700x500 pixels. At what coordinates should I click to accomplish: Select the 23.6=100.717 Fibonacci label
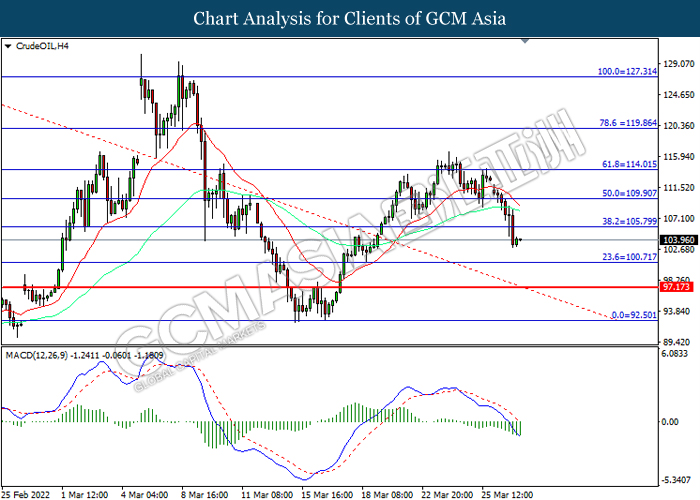(x=629, y=257)
